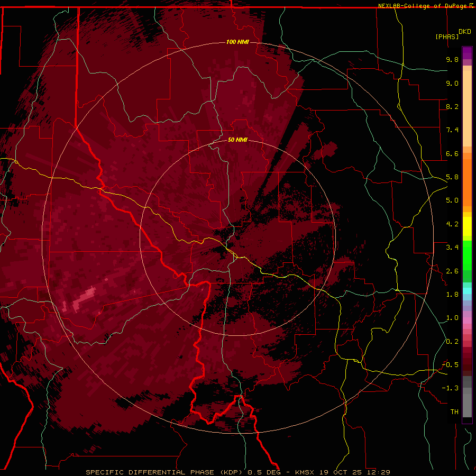Click the 3.4 colorbar value label
Screen dimensions: 476x476
(452, 248)
